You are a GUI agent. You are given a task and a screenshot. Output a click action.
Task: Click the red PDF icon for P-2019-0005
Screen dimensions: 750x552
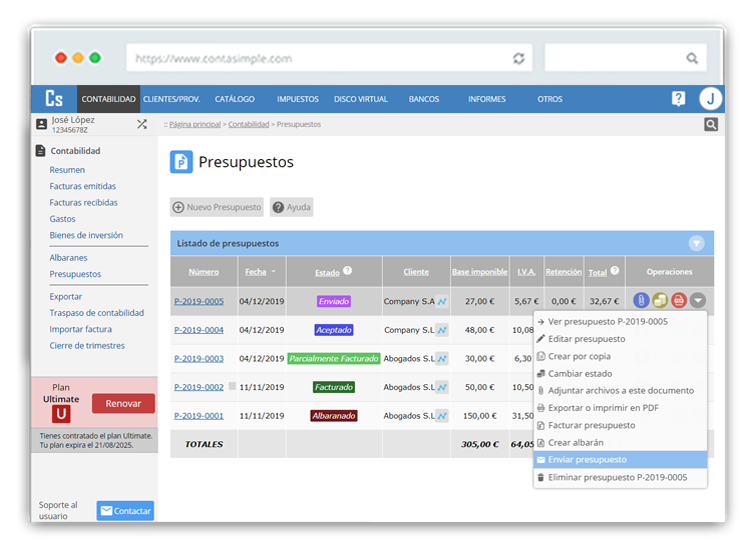(679, 300)
